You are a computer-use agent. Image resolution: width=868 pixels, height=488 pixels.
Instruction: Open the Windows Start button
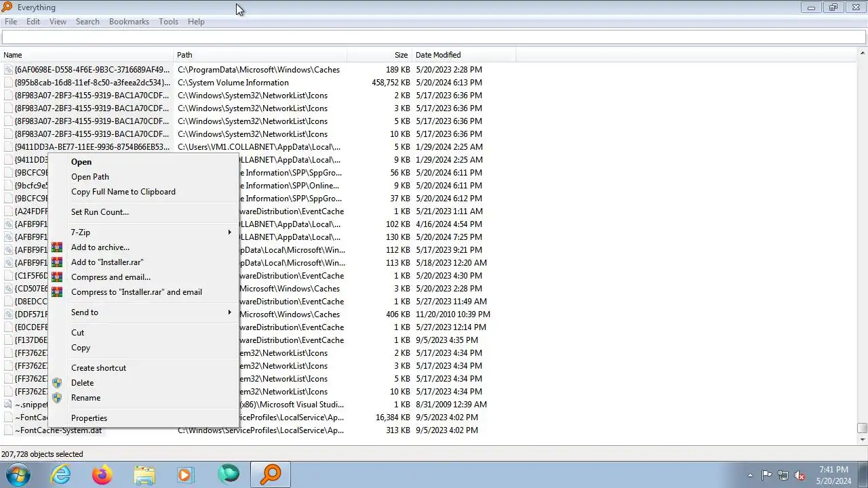[x=18, y=474]
